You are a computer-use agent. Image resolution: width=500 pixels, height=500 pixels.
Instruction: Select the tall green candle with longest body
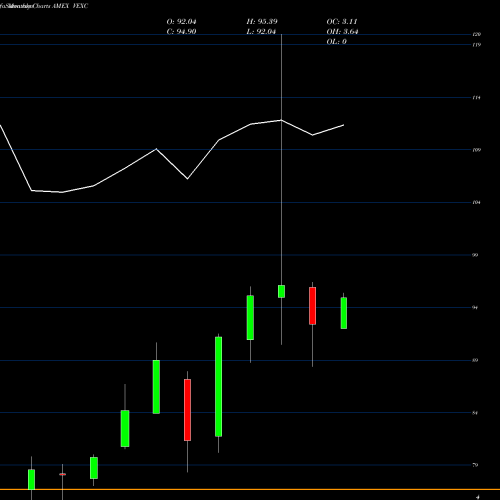tap(219, 387)
